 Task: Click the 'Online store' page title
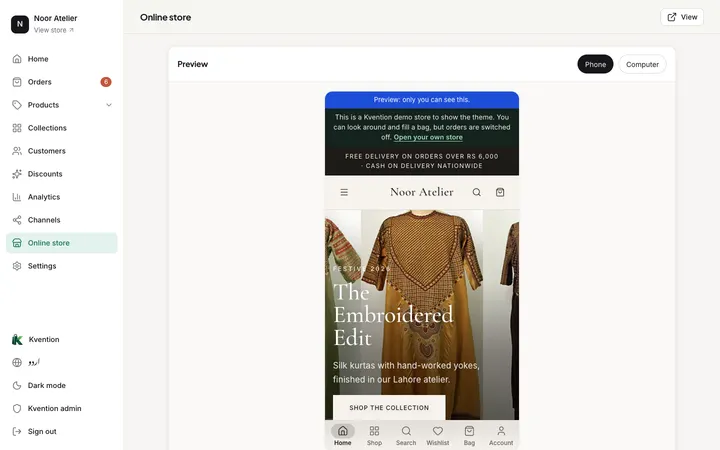165,17
